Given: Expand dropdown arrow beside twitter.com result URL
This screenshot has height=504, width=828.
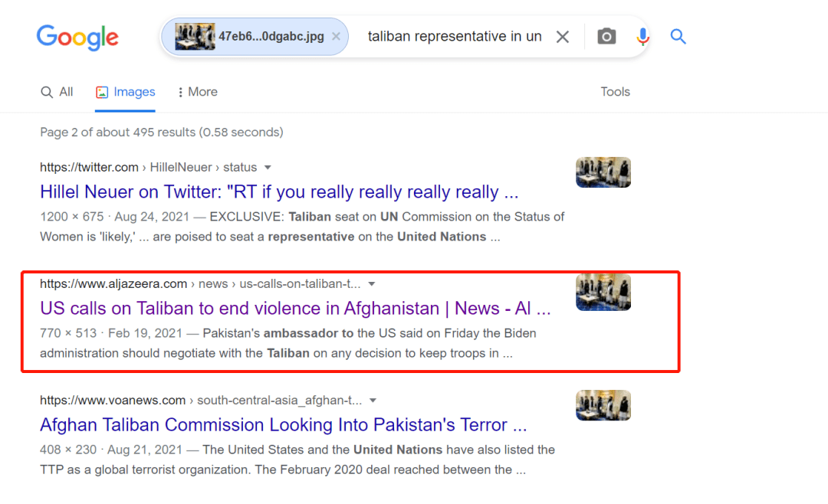Looking at the screenshot, I should tap(268, 167).
